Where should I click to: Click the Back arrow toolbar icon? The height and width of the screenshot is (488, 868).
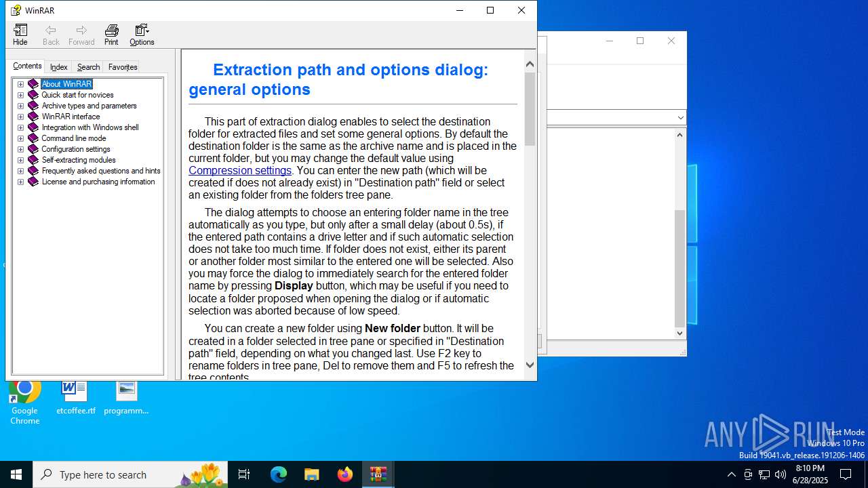pyautogui.click(x=51, y=35)
